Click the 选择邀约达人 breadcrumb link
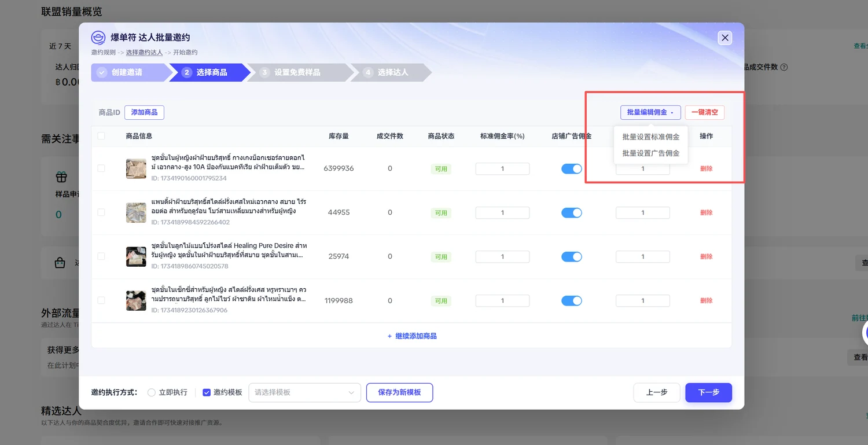The height and width of the screenshot is (445, 868). (145, 52)
